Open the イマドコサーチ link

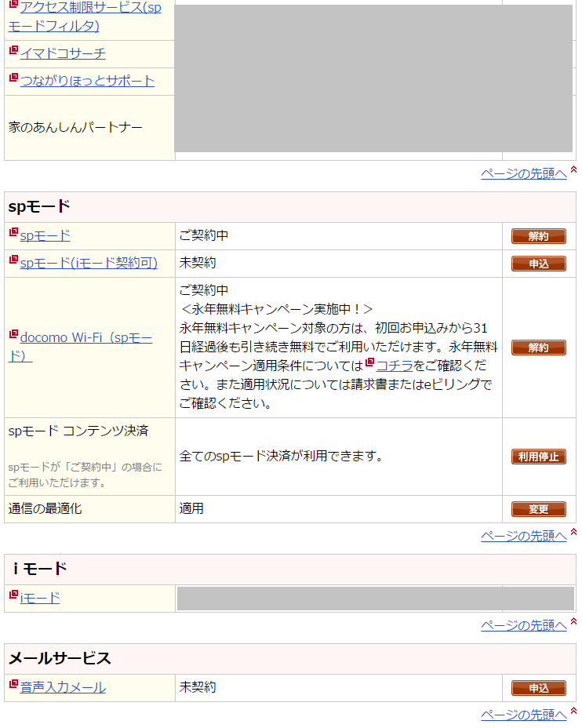point(63,53)
